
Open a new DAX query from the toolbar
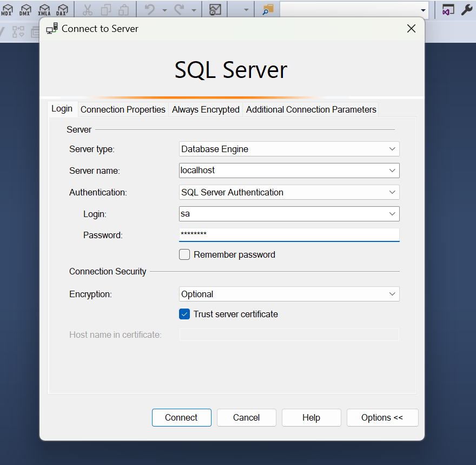tap(62, 10)
